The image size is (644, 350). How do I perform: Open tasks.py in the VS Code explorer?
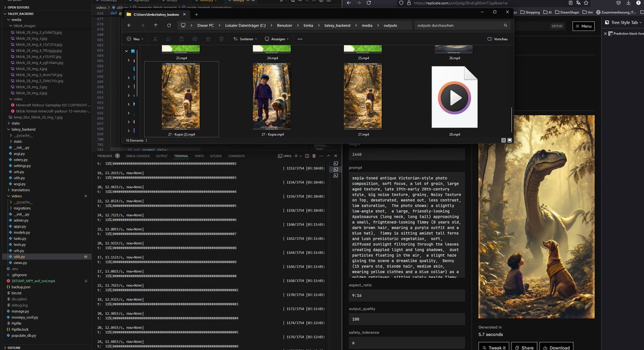(x=19, y=239)
